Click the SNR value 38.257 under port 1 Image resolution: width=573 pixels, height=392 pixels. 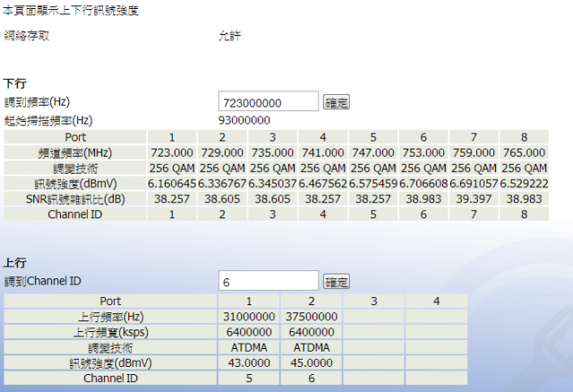pyautogui.click(x=172, y=199)
